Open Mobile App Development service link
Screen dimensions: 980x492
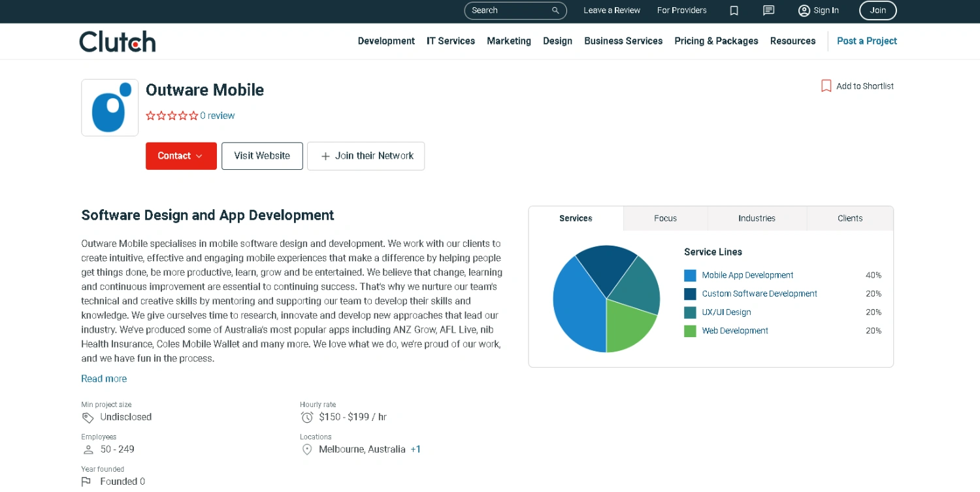(747, 276)
